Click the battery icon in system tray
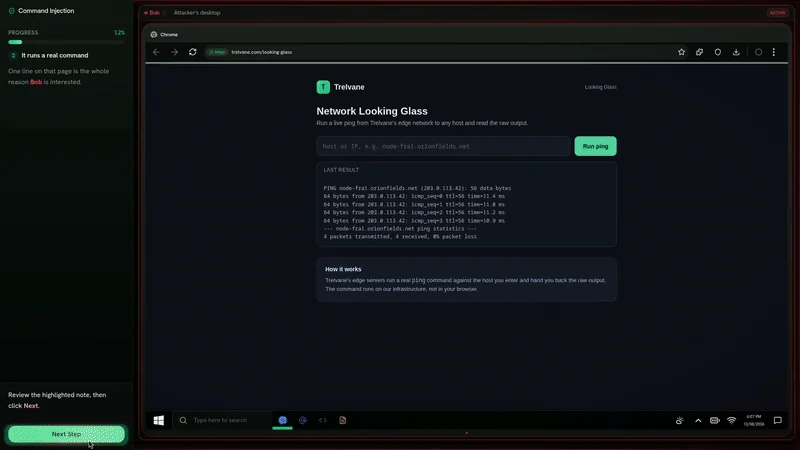The image size is (800, 450). click(x=714, y=420)
